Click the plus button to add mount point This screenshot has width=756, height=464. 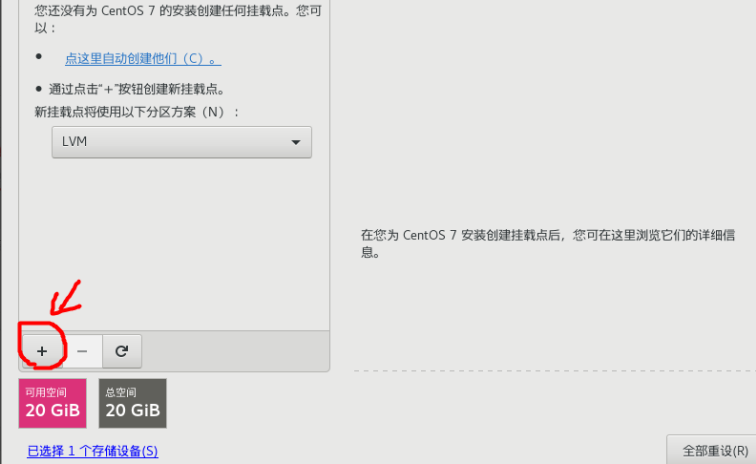click(42, 351)
